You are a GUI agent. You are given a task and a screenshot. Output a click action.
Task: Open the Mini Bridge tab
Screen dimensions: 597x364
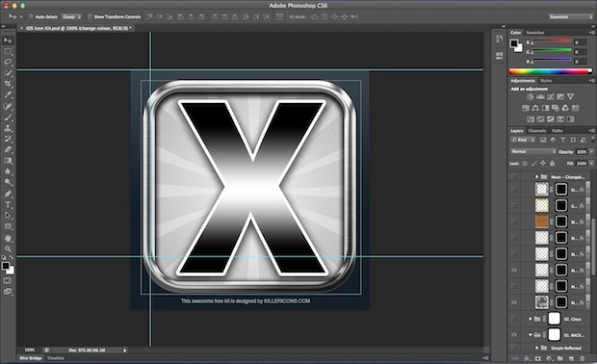point(31,358)
